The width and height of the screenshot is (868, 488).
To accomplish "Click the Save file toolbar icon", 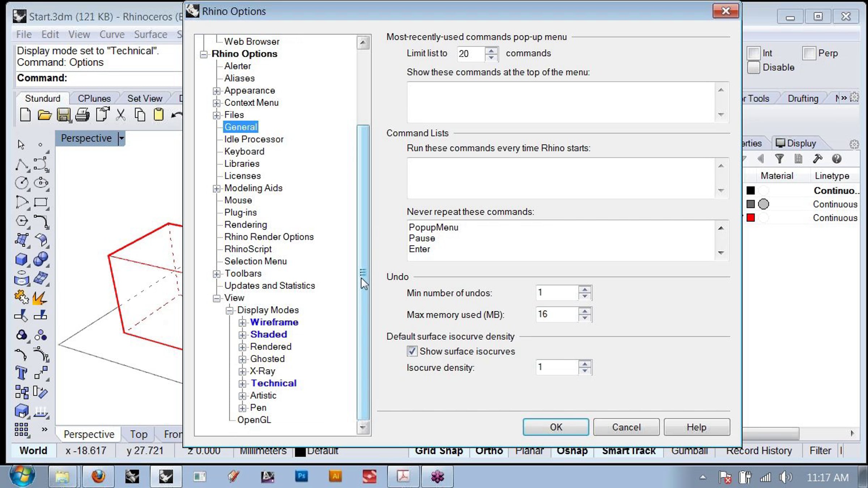I will tap(63, 115).
